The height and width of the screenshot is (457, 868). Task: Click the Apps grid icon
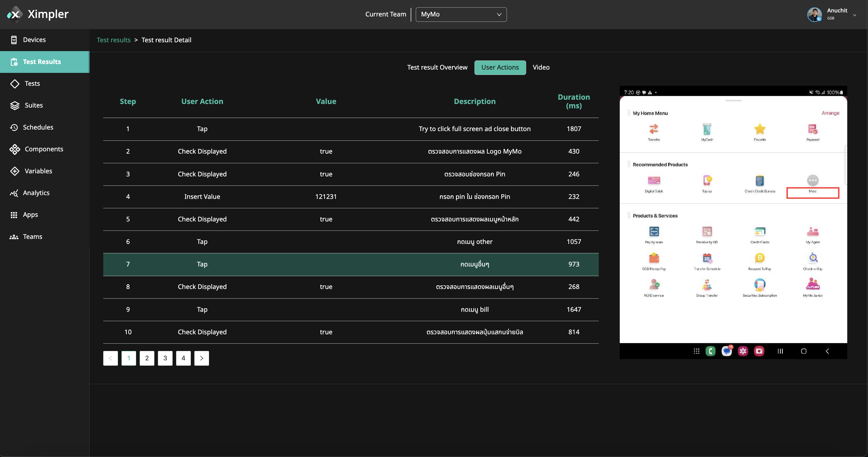[x=14, y=215]
